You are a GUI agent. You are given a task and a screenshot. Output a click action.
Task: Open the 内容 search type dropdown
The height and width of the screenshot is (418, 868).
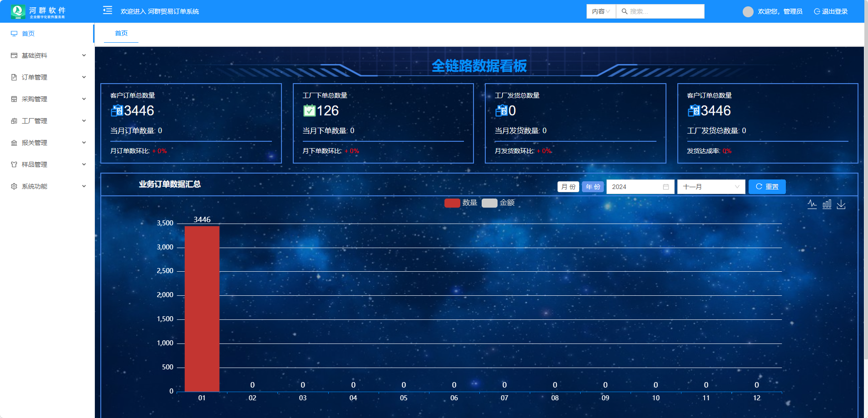click(x=601, y=11)
